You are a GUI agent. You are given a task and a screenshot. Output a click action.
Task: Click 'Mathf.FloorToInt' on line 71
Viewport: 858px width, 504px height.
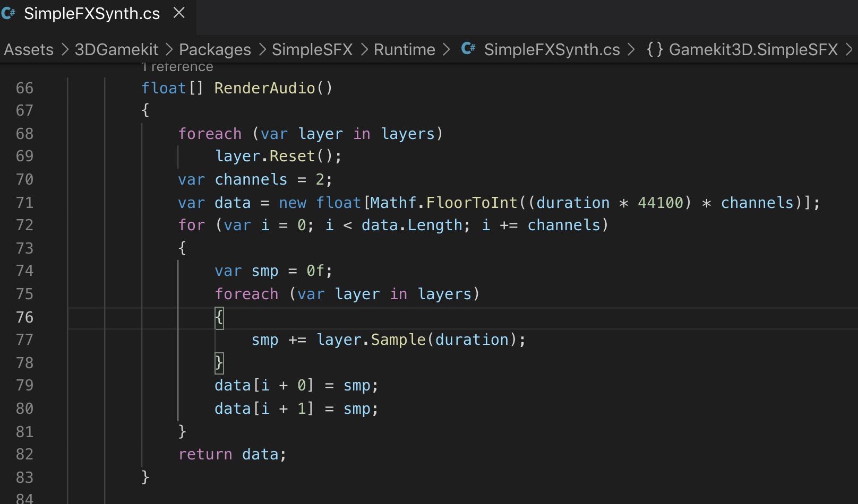tap(443, 202)
